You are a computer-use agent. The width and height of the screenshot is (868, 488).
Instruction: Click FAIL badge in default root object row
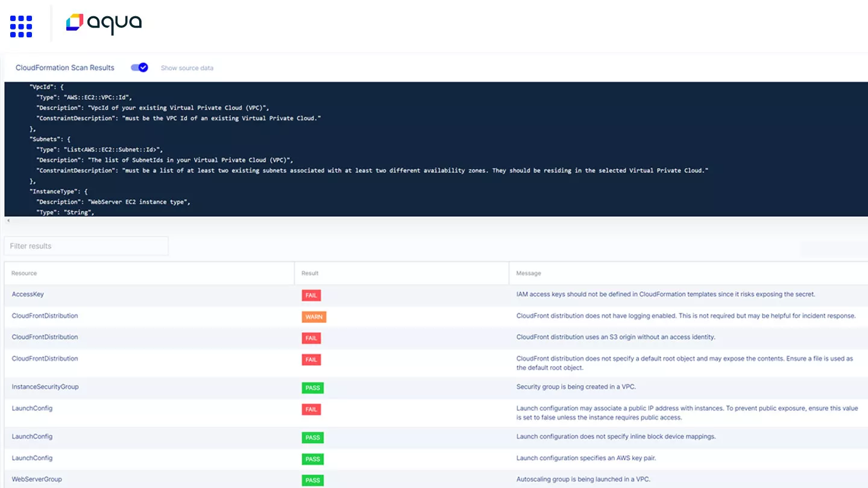[311, 360]
